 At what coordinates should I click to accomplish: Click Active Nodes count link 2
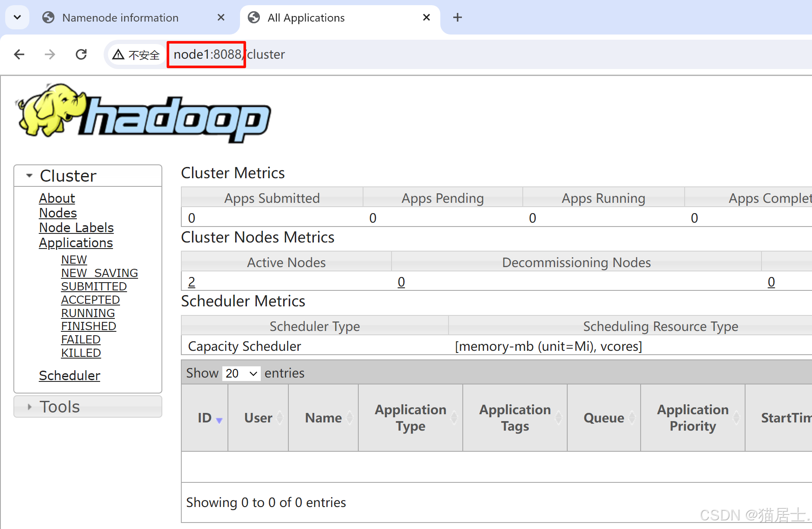(192, 282)
